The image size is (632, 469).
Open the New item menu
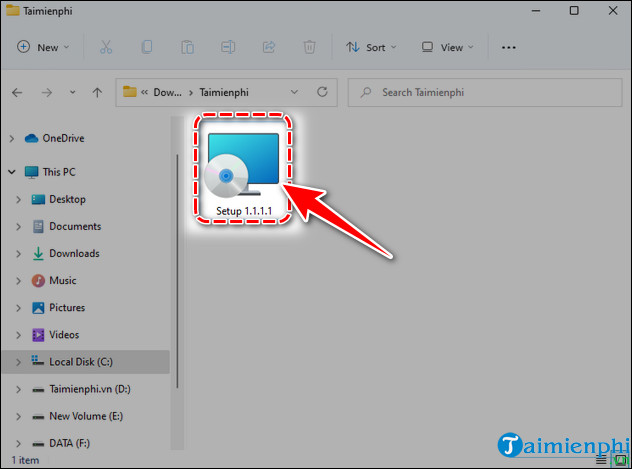tap(43, 48)
